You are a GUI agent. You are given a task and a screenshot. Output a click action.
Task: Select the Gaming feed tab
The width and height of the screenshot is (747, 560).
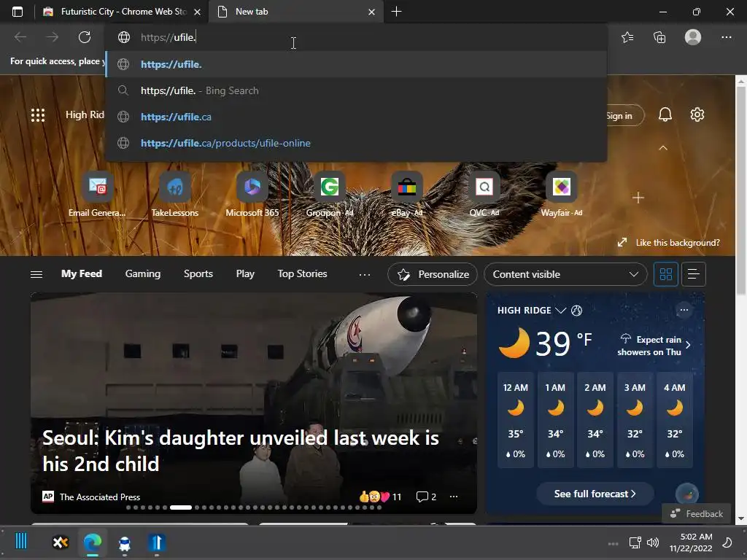(143, 274)
